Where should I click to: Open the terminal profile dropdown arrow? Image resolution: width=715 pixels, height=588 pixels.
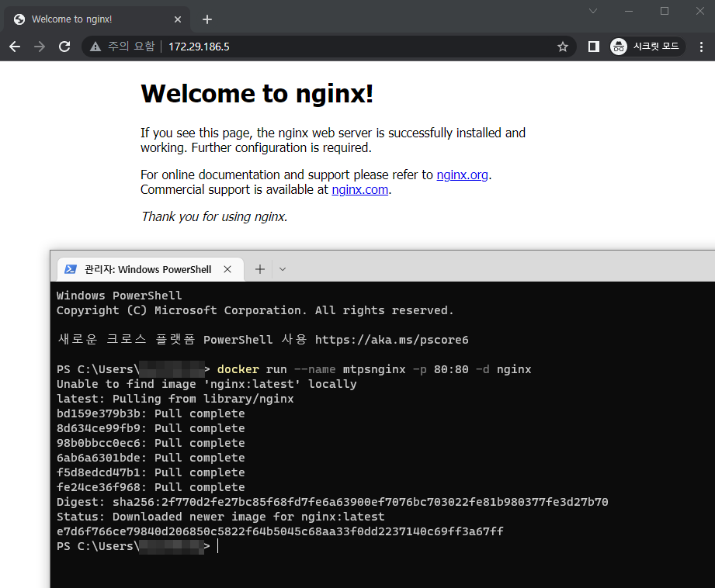[x=283, y=269]
